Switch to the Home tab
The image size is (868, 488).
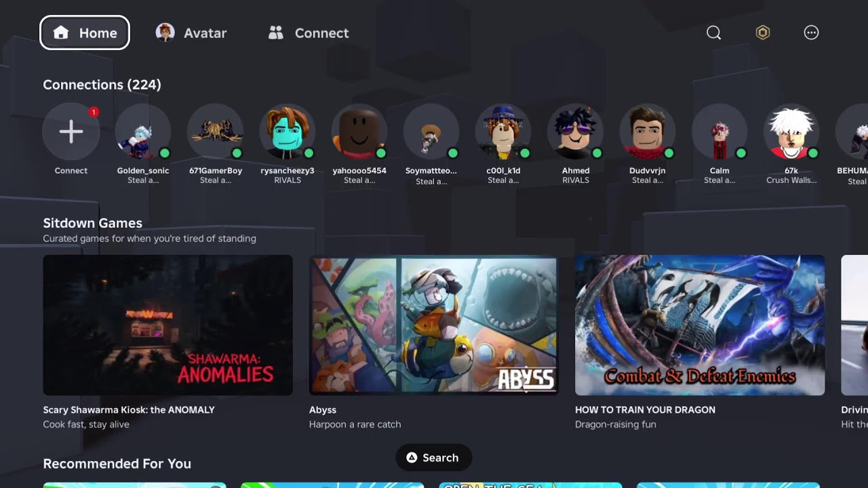(x=85, y=33)
